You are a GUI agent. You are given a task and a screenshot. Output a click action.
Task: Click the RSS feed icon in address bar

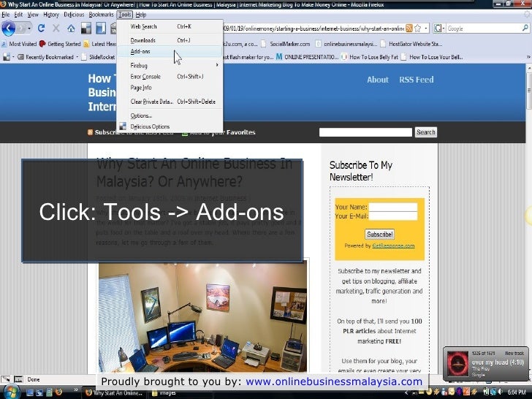pyautogui.click(x=409, y=28)
